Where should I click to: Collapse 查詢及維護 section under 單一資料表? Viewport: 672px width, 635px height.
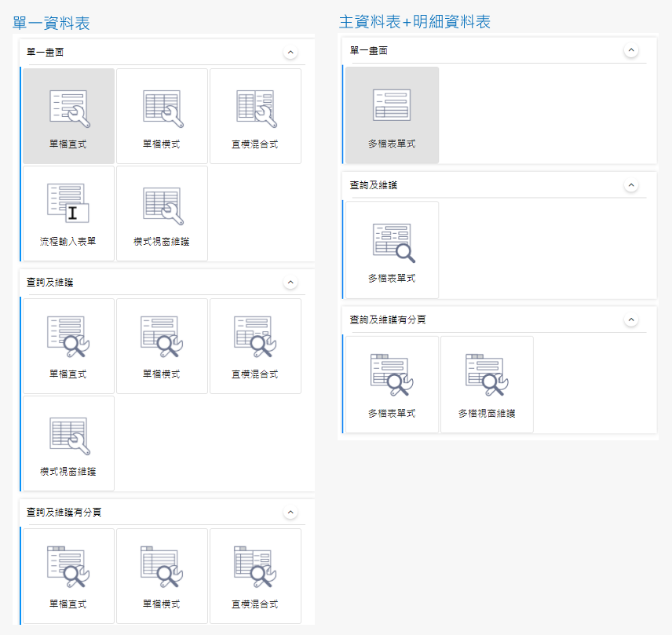(290, 283)
